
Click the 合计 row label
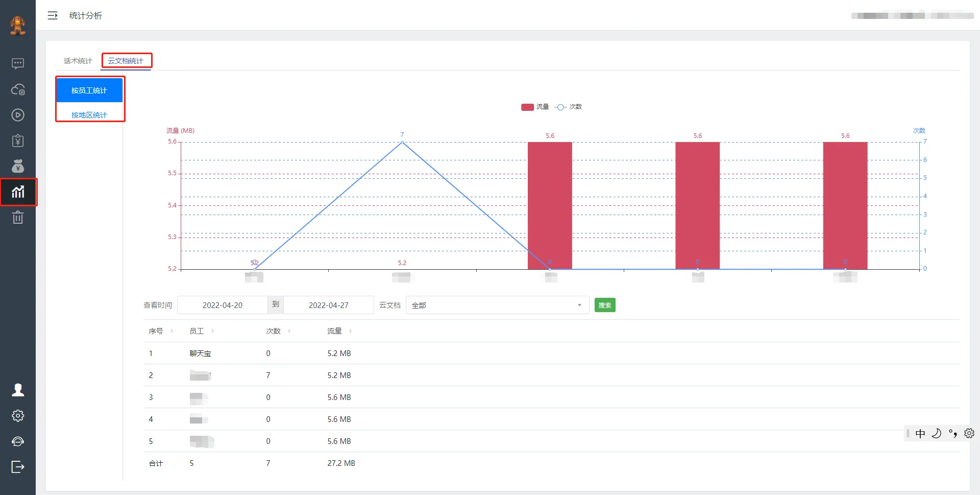[x=156, y=463]
